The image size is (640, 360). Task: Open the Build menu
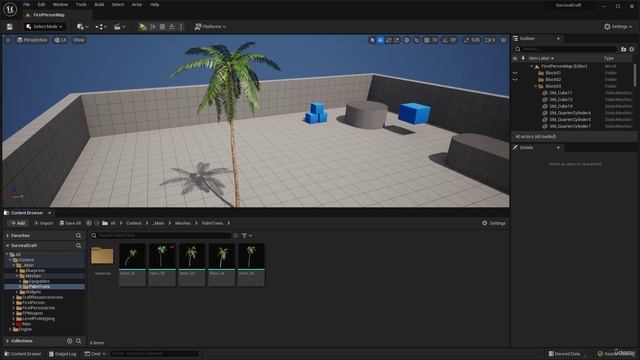click(99, 4)
